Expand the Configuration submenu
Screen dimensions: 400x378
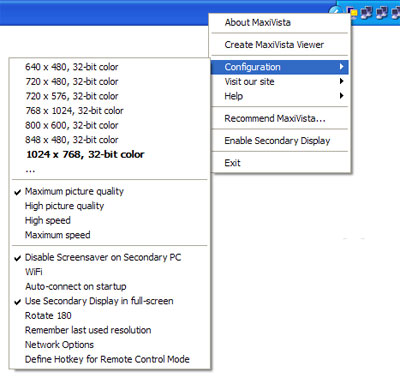(x=280, y=67)
